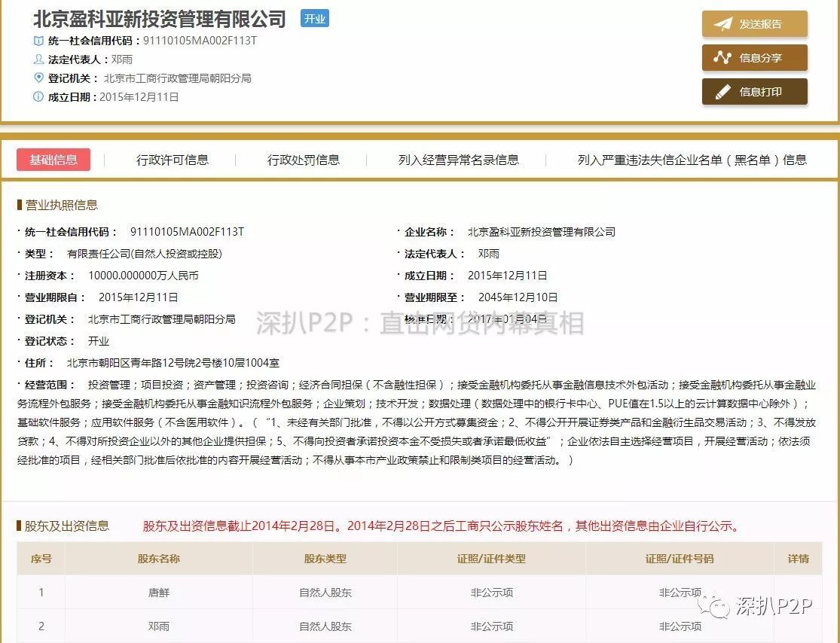
Task: Click the 详情 column header
Action: coord(798,559)
